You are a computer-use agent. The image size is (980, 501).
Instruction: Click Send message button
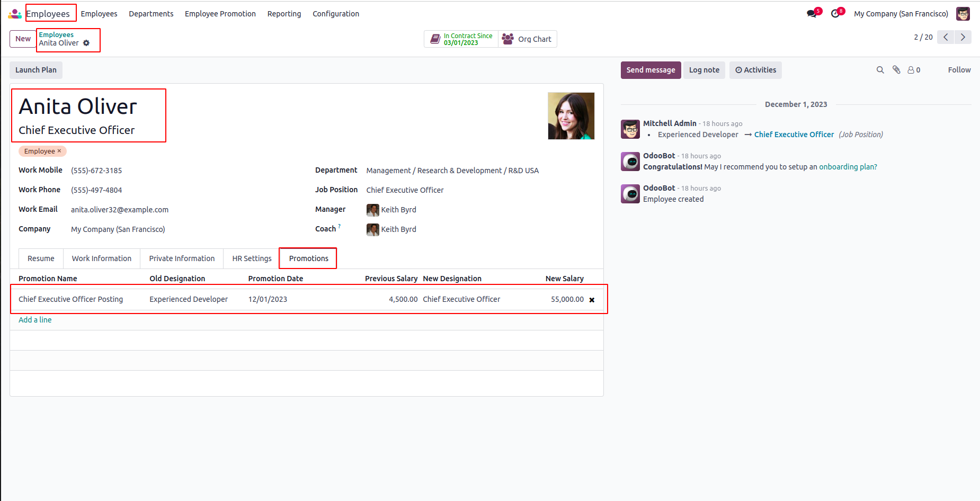pos(651,70)
